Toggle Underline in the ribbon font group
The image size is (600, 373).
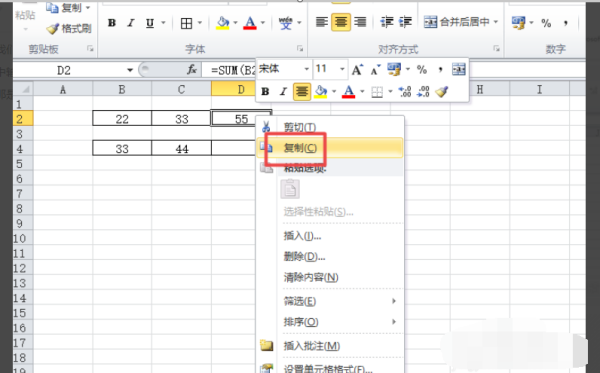(150, 23)
